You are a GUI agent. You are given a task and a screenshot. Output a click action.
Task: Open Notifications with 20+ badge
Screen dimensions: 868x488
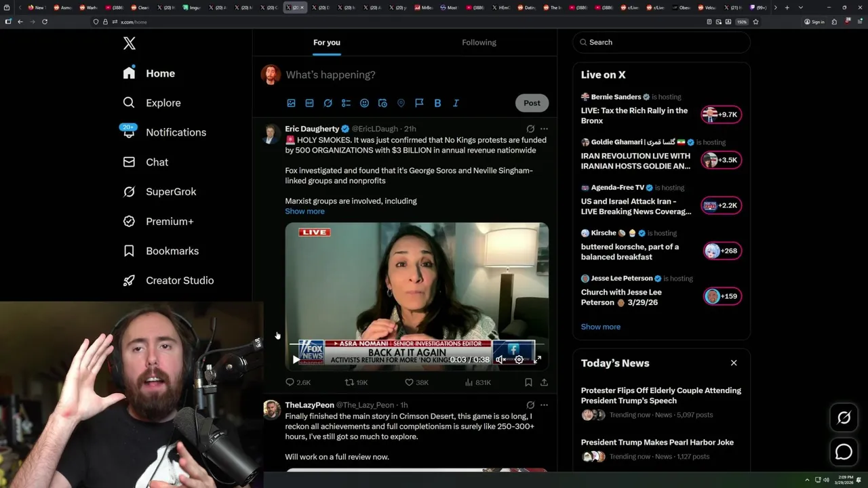click(163, 132)
